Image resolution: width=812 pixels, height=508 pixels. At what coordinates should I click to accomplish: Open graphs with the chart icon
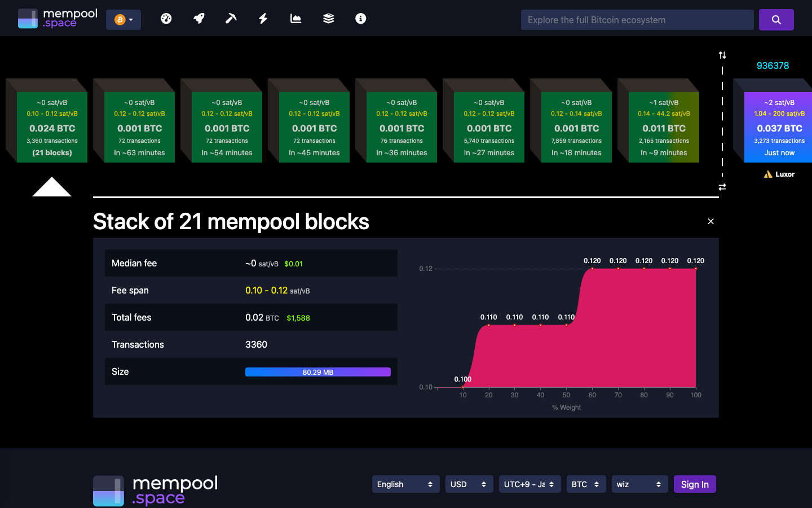point(295,19)
